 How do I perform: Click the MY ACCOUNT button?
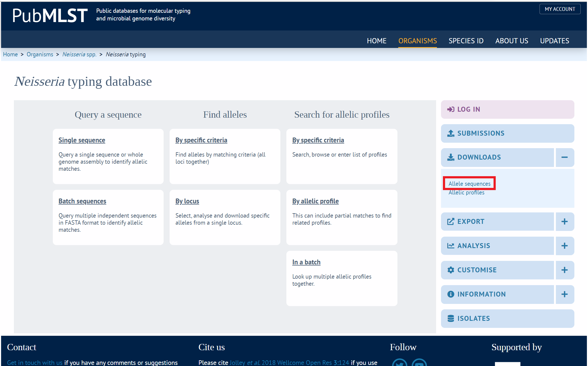coord(560,9)
